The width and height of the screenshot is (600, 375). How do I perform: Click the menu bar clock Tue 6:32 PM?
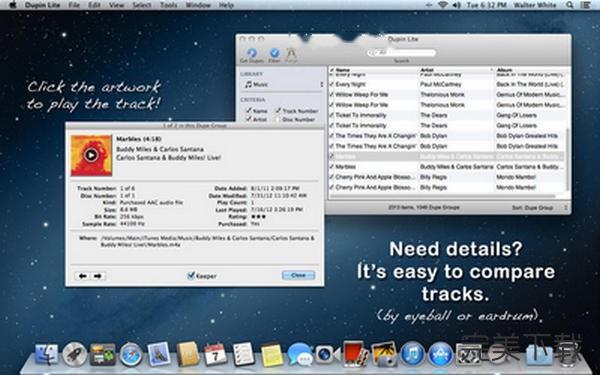[x=487, y=5]
